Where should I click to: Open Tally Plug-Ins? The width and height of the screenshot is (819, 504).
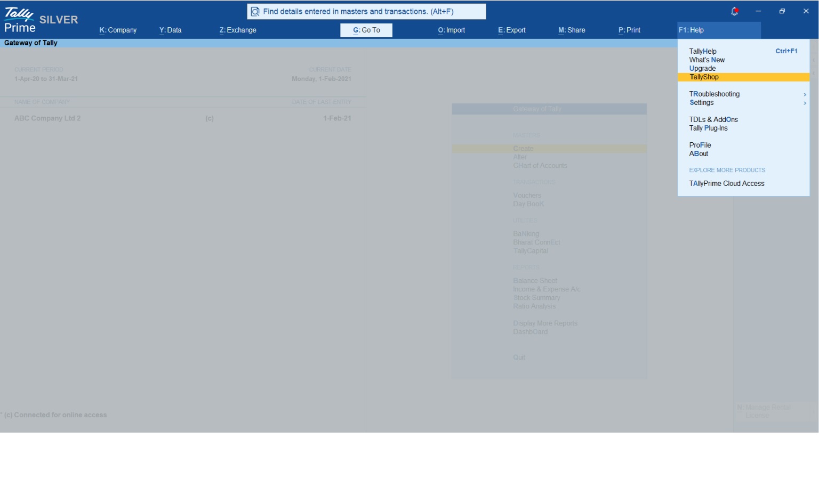tap(708, 128)
